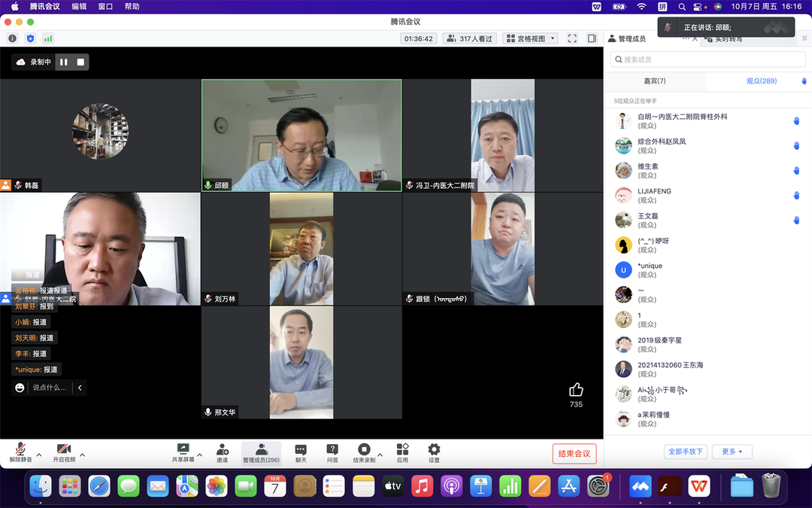Expand share screen options arrow
This screenshot has height=508, width=812.
[200, 455]
